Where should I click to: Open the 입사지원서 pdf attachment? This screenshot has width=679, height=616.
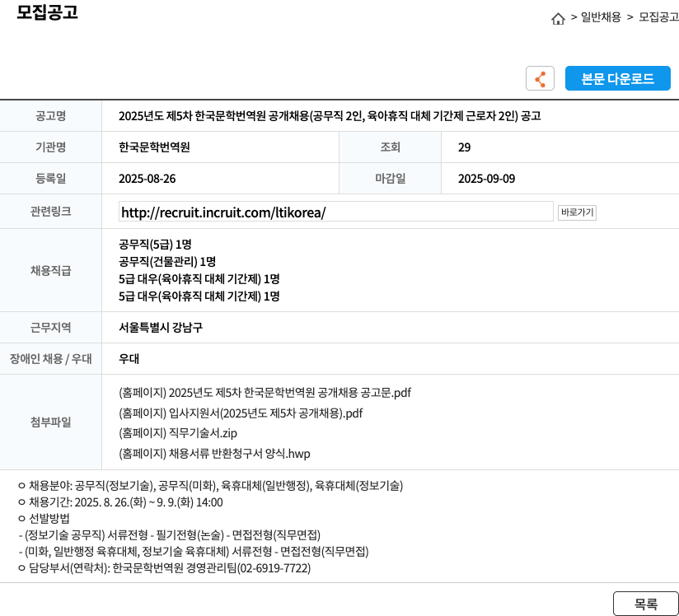[x=241, y=413]
